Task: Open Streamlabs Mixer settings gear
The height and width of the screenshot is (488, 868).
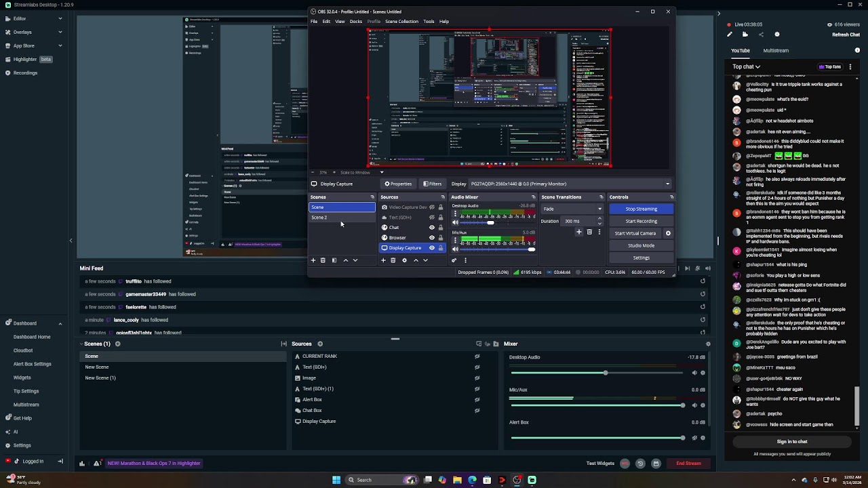Action: point(708,344)
